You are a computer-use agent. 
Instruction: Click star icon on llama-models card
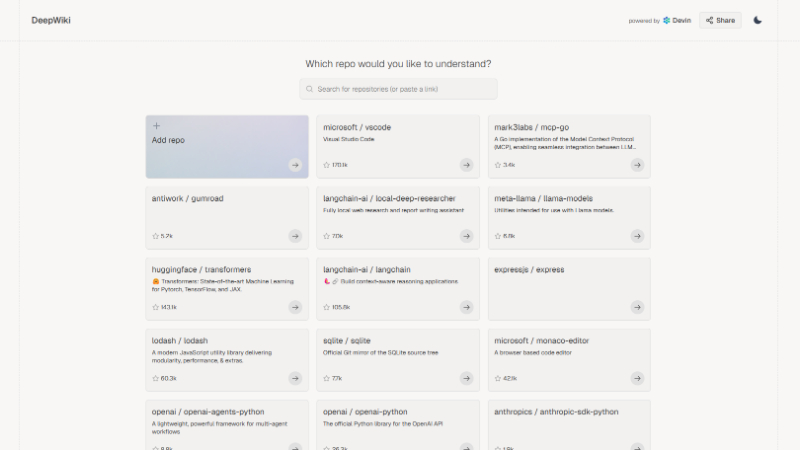(x=498, y=236)
